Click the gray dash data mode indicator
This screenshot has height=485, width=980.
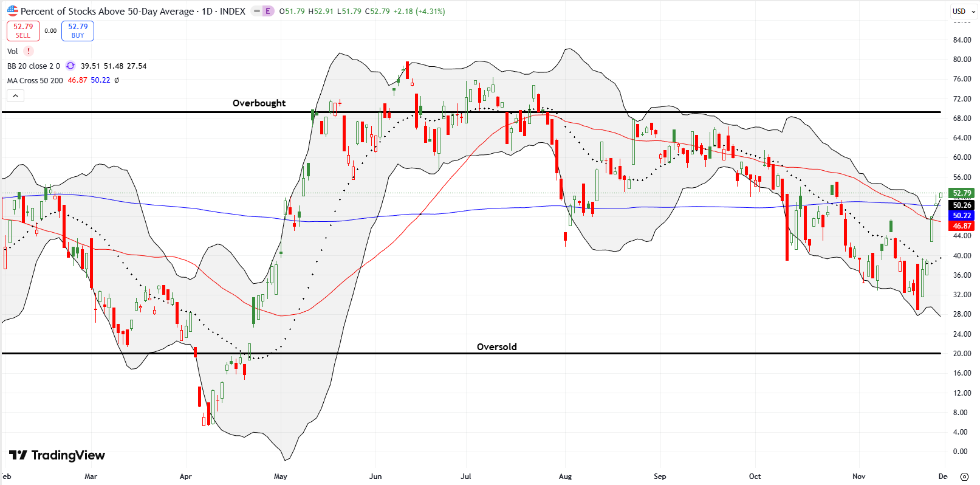[x=256, y=11]
